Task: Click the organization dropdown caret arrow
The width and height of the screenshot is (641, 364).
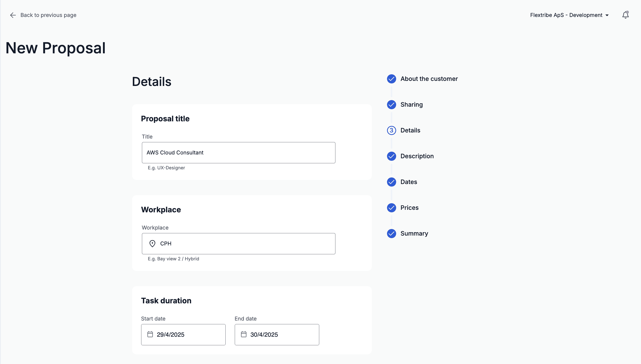Action: (x=607, y=15)
